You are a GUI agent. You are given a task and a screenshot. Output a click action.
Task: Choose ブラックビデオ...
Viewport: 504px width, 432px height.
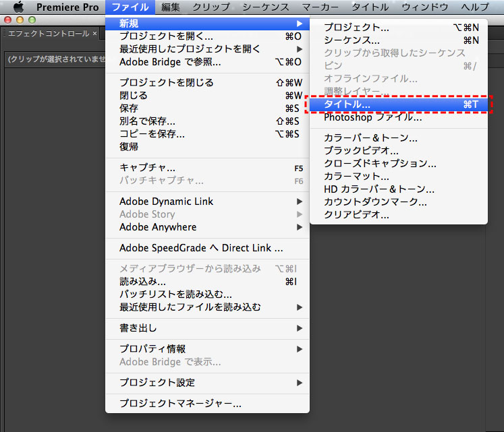tap(399, 151)
